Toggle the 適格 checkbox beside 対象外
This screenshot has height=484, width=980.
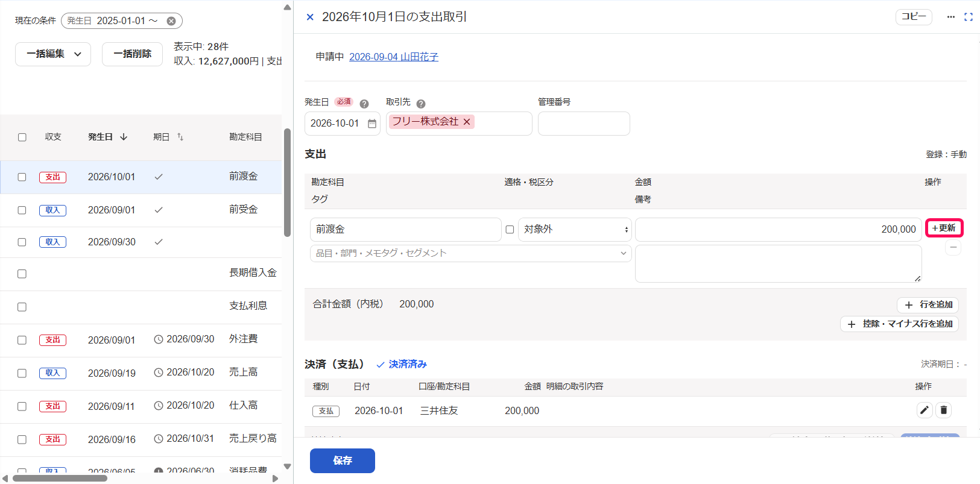click(x=510, y=230)
